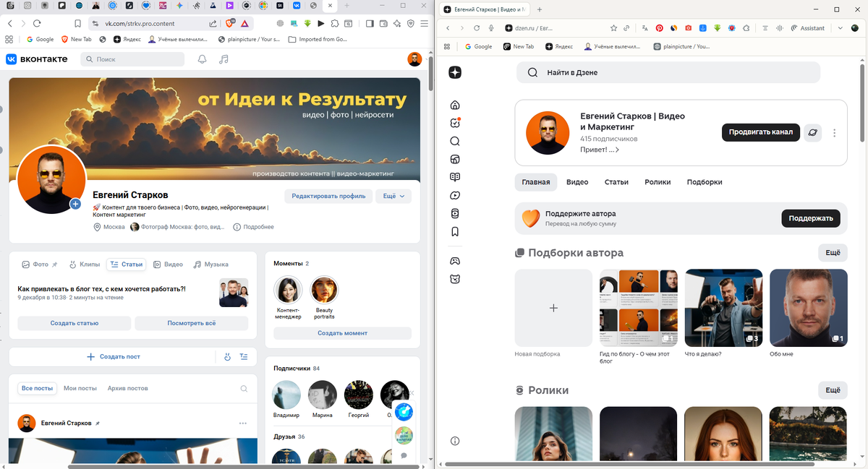Click Pinterest extension icon in Dzen browser

pos(659,28)
